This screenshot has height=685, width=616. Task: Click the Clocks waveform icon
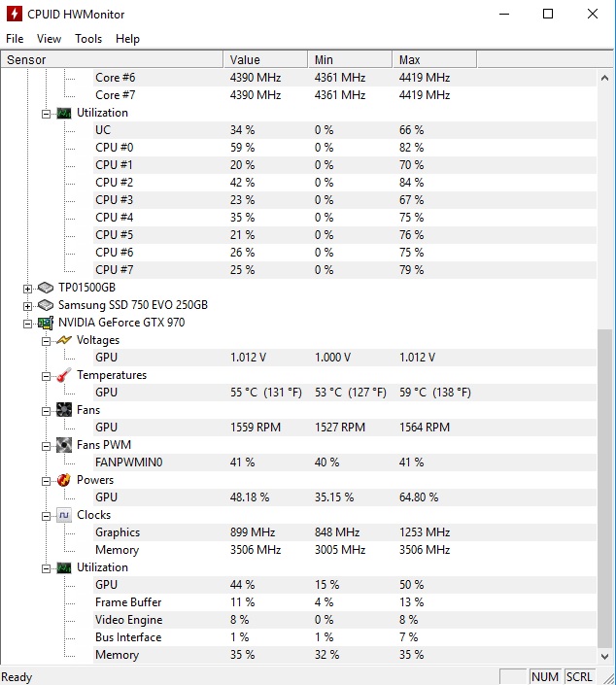[64, 515]
